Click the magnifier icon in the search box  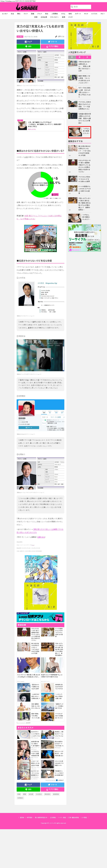tap(72, 7)
